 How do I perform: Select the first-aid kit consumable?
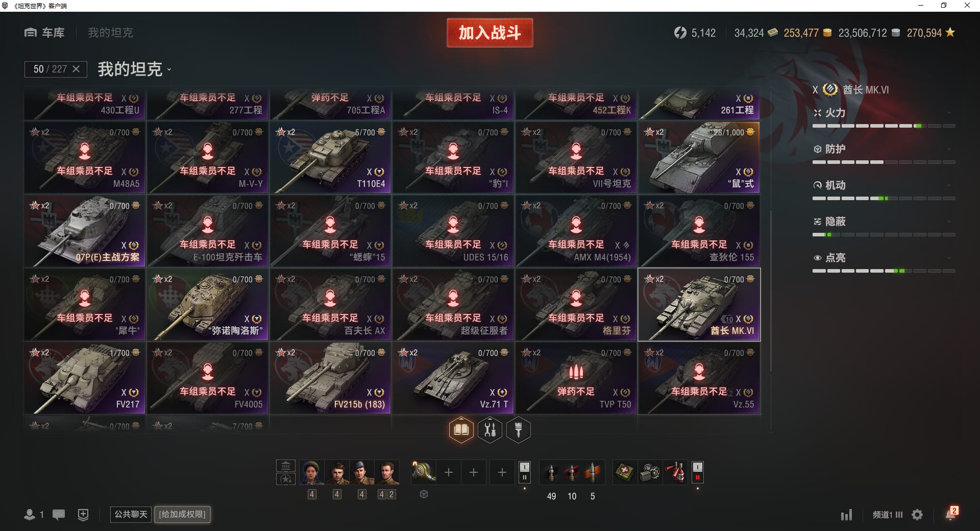click(624, 472)
